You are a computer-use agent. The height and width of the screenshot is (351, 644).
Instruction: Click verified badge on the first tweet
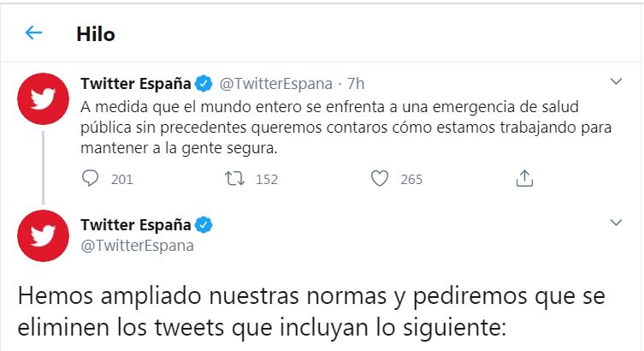click(x=204, y=83)
